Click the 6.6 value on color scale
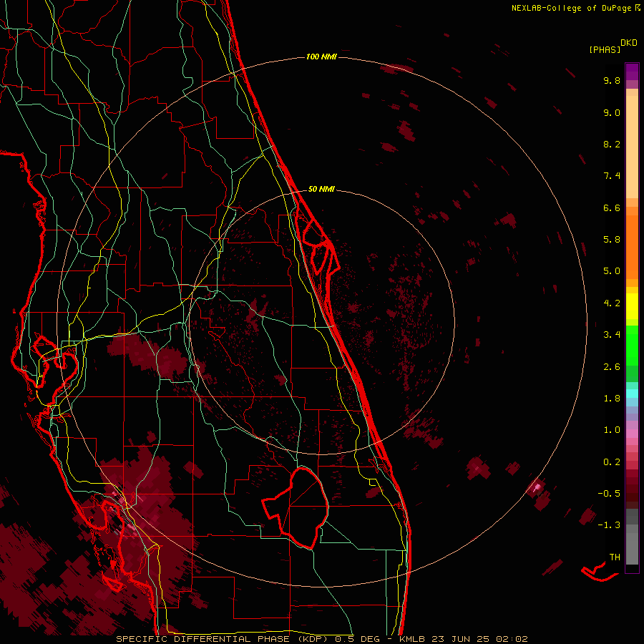This screenshot has width=644, height=644. pyautogui.click(x=612, y=208)
